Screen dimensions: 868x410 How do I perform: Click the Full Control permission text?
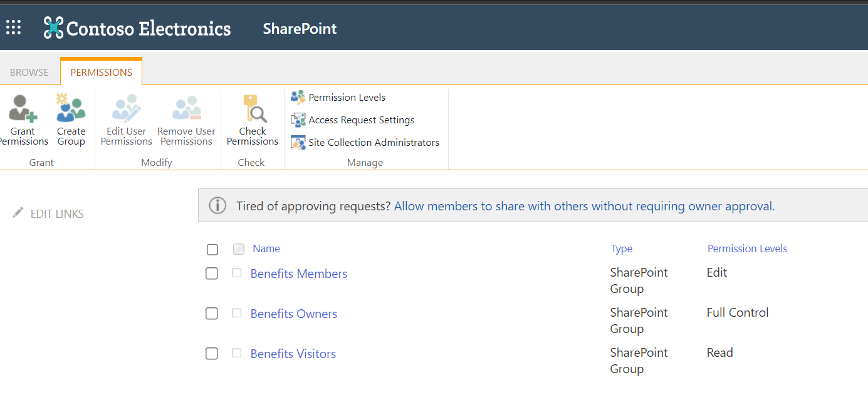(738, 312)
